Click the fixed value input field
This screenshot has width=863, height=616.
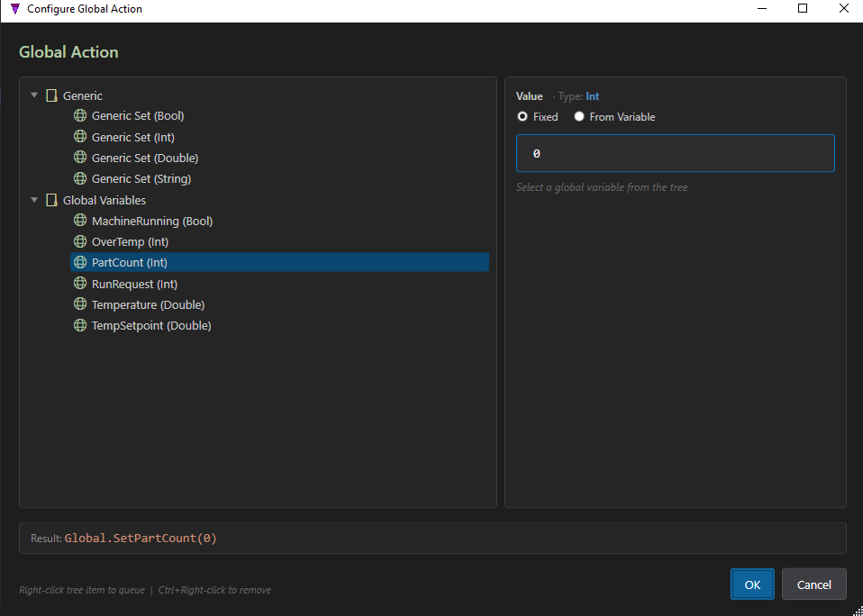(676, 153)
